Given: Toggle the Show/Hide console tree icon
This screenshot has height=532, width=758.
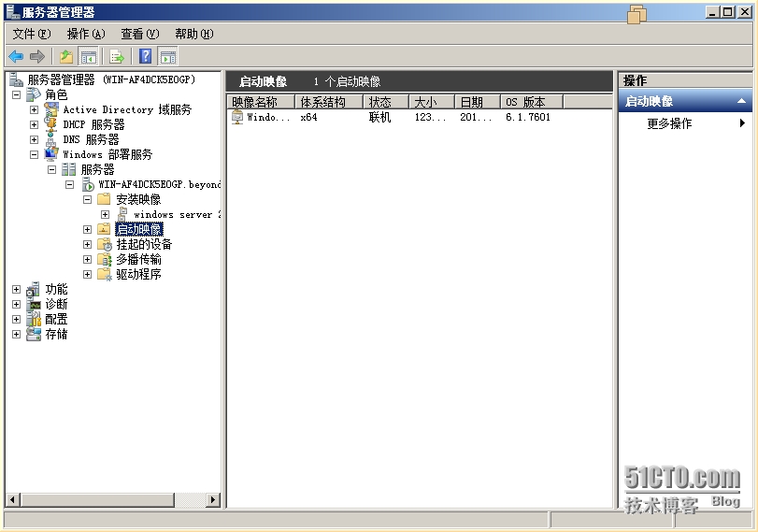Looking at the screenshot, I should pyautogui.click(x=88, y=57).
